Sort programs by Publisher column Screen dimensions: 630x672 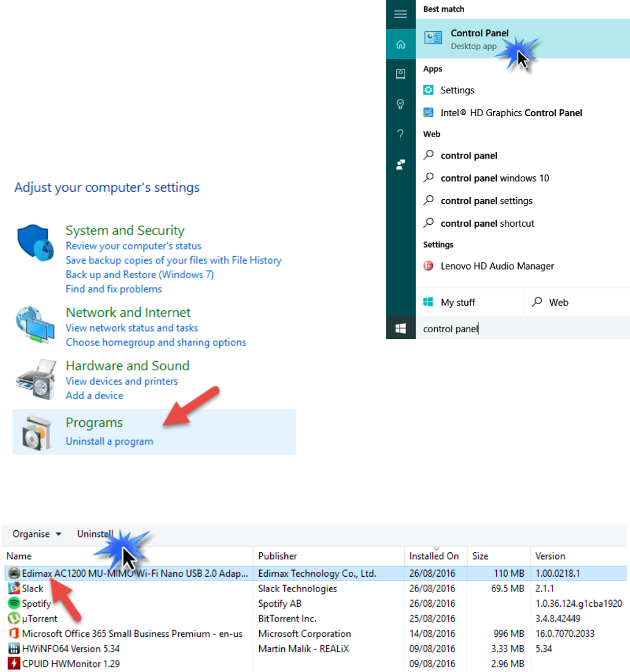(x=329, y=556)
